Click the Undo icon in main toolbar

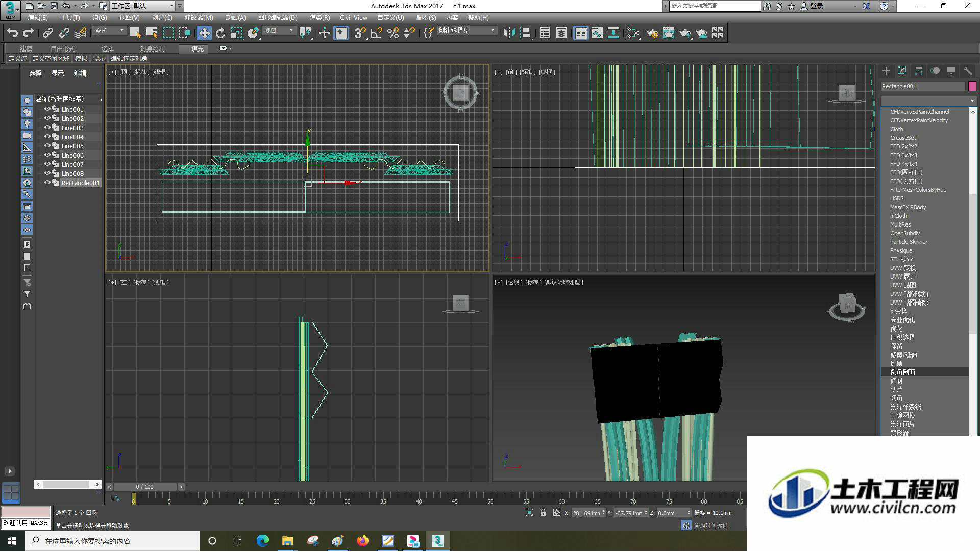12,33
